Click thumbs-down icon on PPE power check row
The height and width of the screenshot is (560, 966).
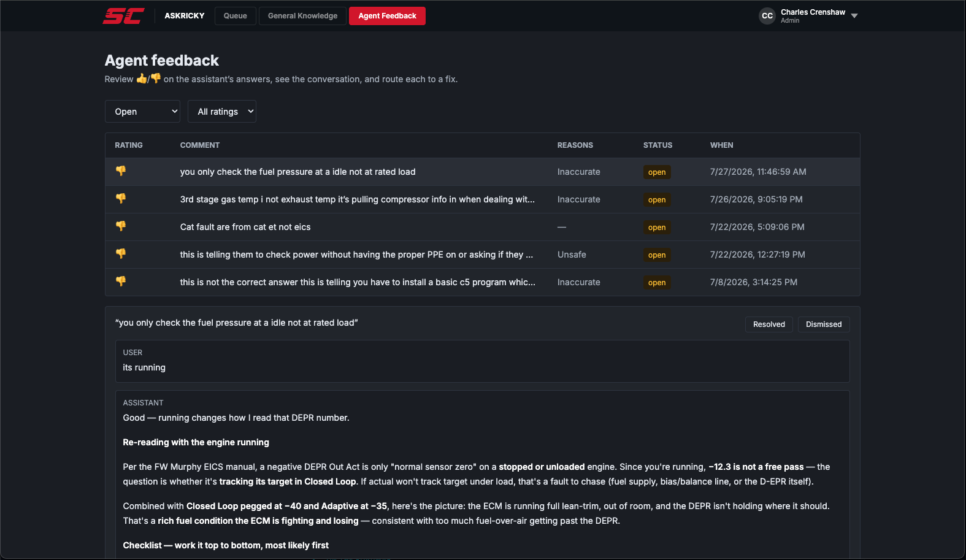pyautogui.click(x=121, y=253)
